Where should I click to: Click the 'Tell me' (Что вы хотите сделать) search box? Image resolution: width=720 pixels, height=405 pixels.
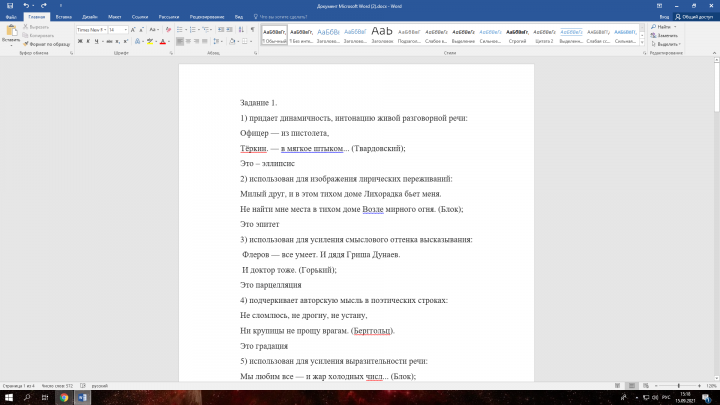(x=280, y=17)
